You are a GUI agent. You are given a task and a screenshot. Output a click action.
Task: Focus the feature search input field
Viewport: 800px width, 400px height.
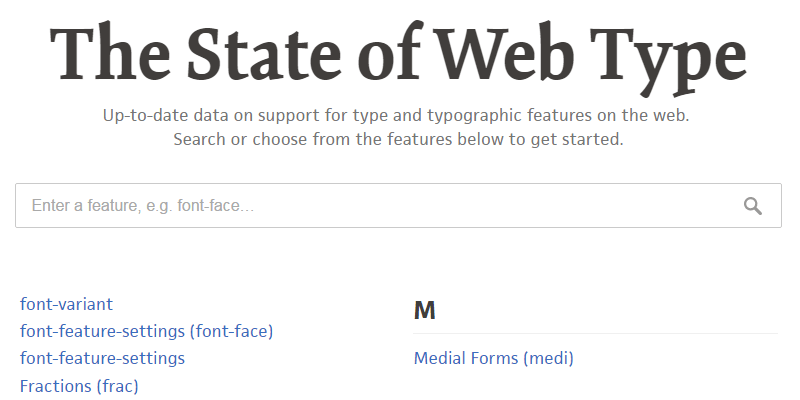click(380, 206)
